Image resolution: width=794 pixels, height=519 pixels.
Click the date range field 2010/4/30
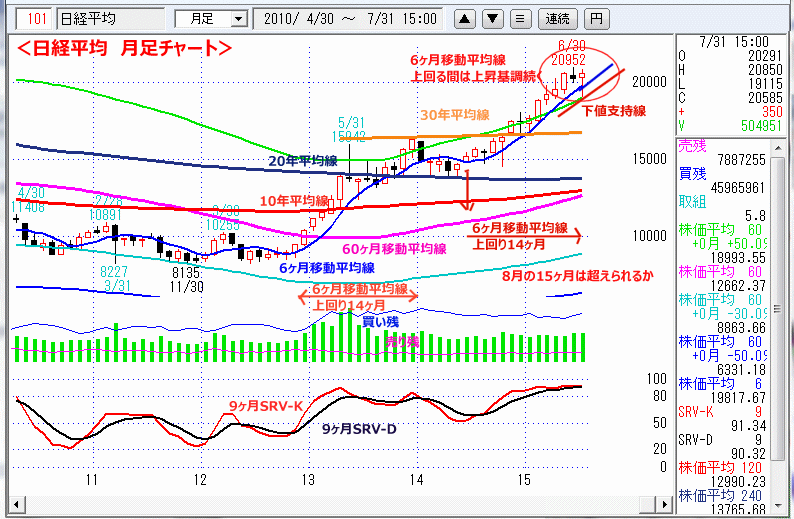347,19
